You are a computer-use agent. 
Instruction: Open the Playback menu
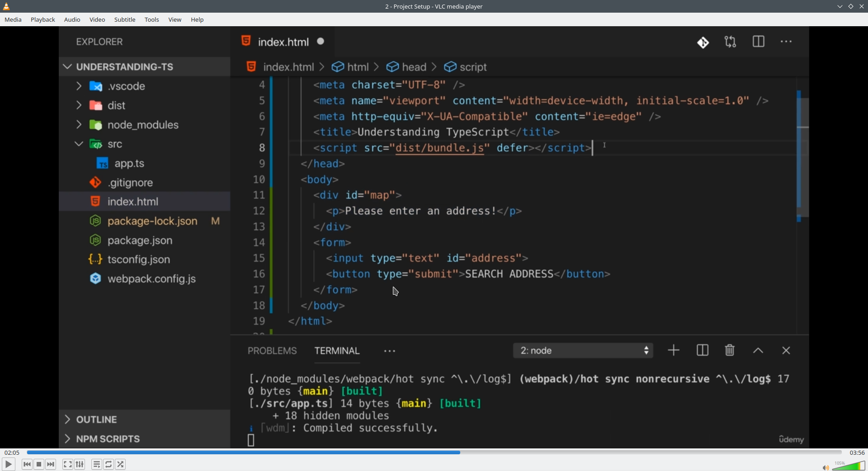[x=43, y=20]
